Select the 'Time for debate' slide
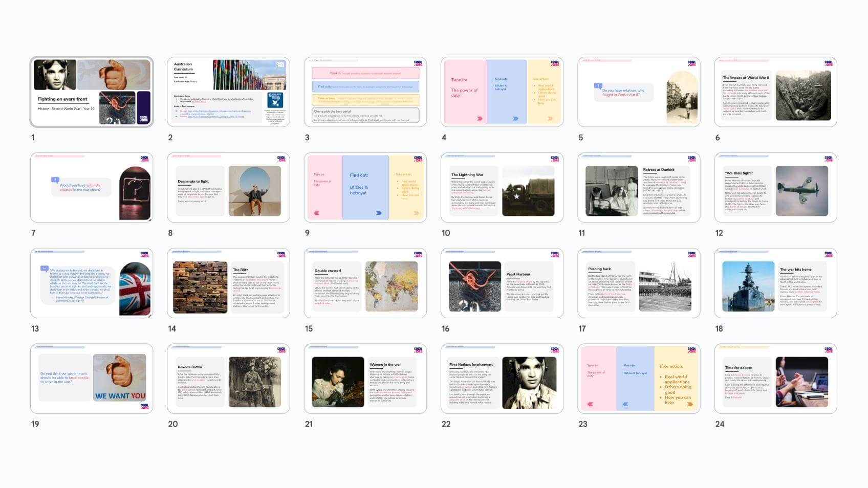The width and height of the screenshot is (868, 488). click(x=775, y=379)
